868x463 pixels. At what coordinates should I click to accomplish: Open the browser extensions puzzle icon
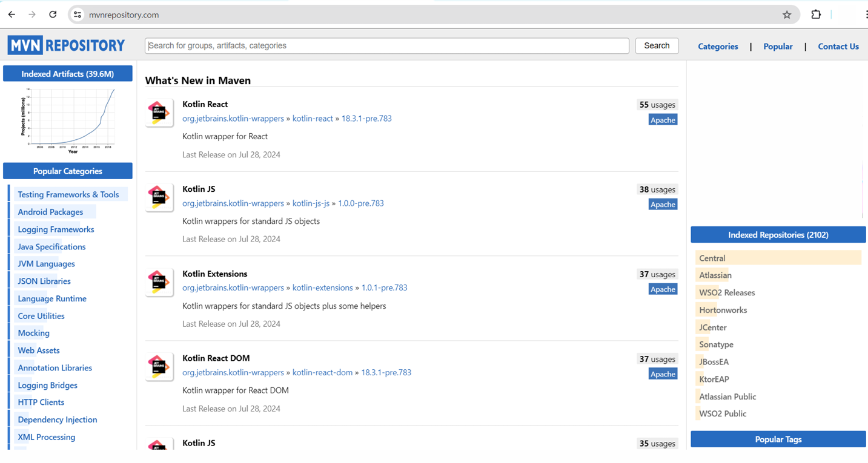pos(816,15)
